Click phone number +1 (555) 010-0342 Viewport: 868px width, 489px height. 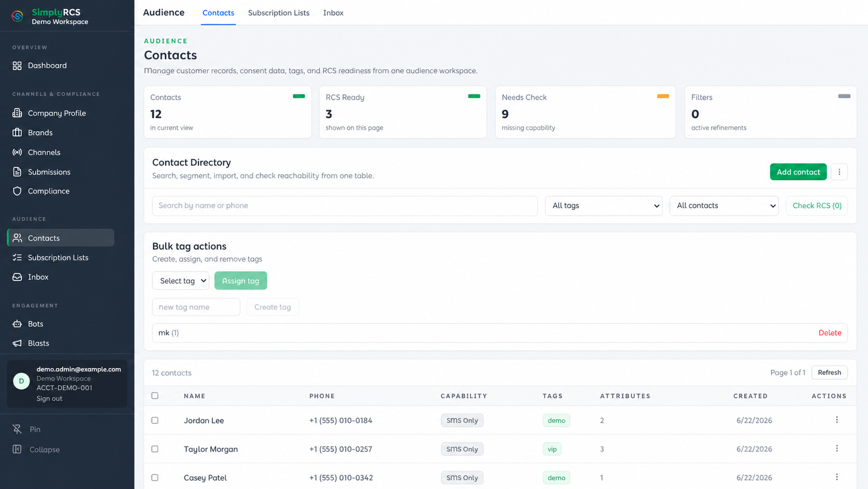pos(341,478)
